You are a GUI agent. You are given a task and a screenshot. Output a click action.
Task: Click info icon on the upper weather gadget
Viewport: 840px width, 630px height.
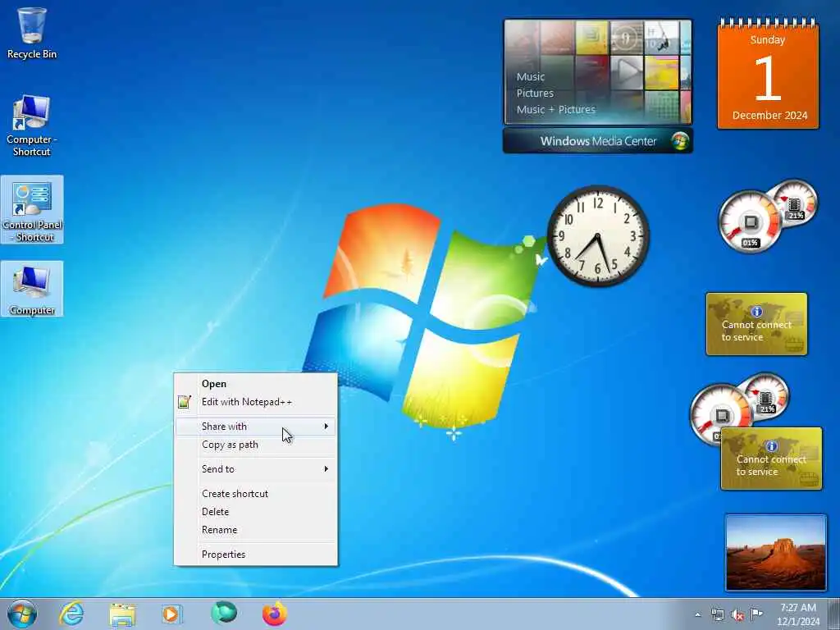(x=756, y=311)
